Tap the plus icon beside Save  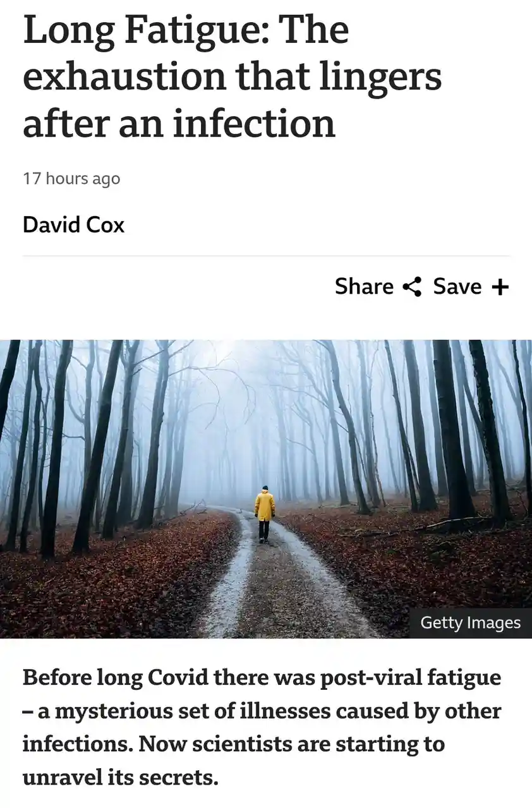tap(500, 287)
